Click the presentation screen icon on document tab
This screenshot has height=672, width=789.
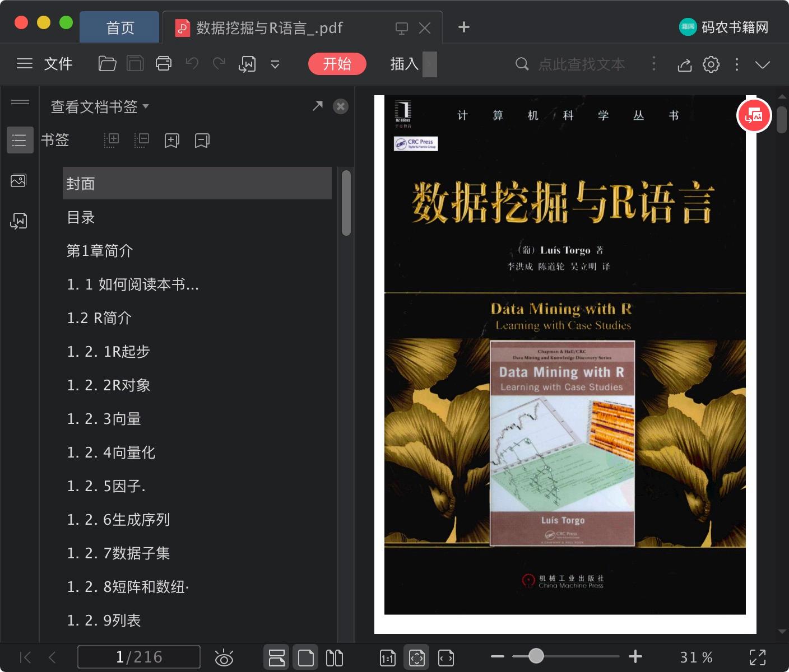(402, 28)
